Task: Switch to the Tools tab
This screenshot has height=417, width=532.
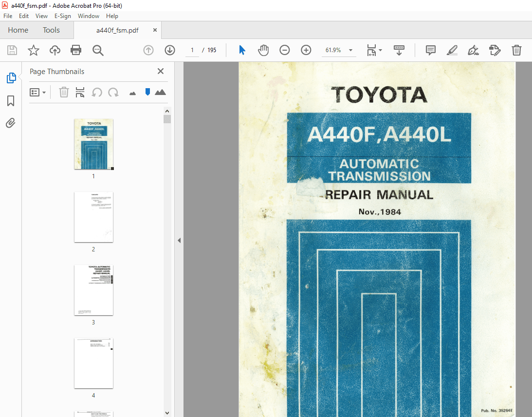Action: click(51, 30)
